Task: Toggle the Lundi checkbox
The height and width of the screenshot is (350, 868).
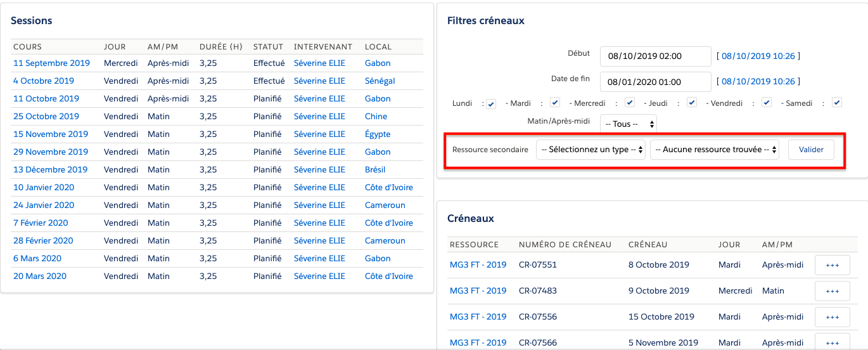Action: (x=491, y=104)
